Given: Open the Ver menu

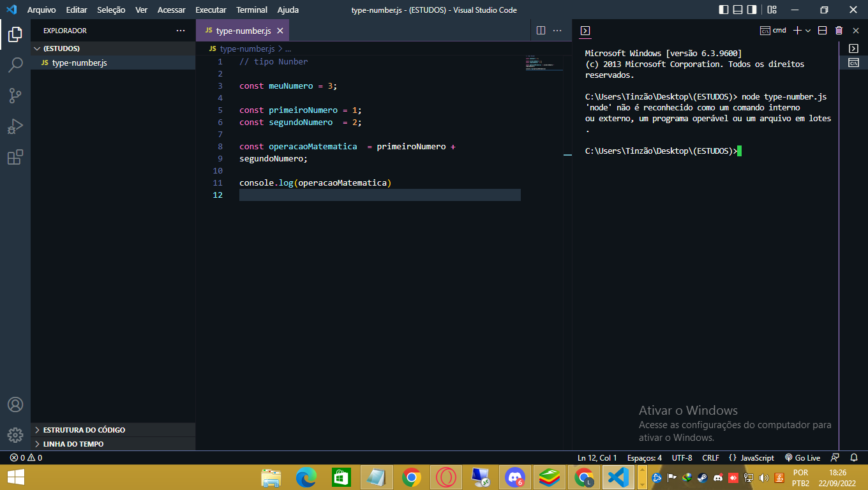Looking at the screenshot, I should click(141, 10).
